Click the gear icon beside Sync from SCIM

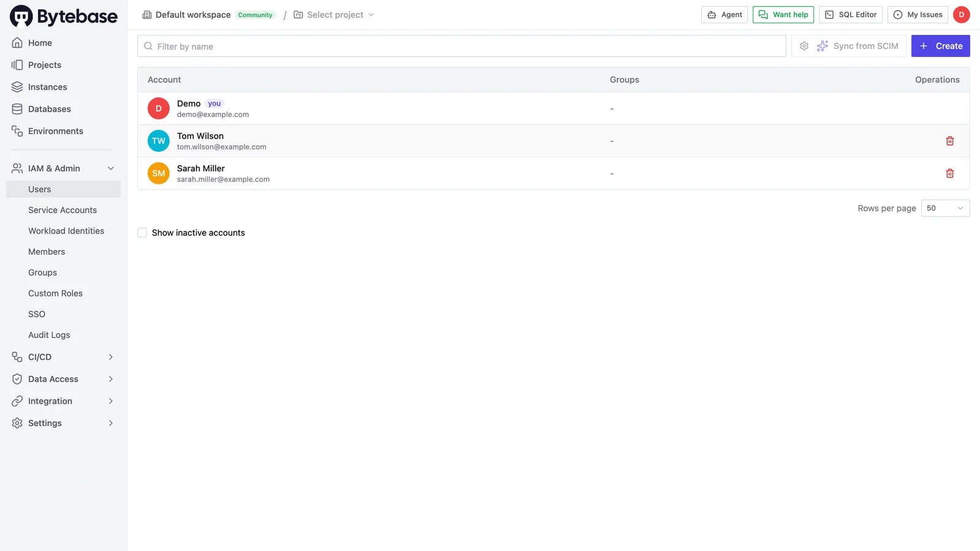[804, 46]
